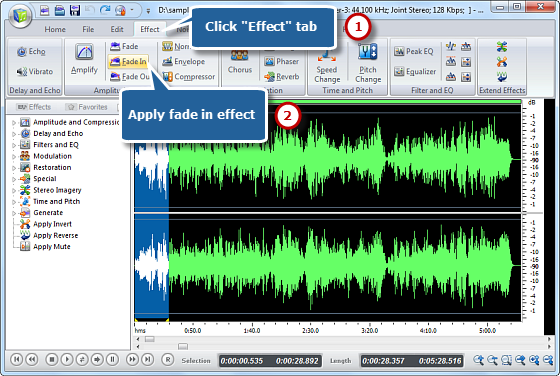Expand the Time and Pitch node

pyautogui.click(x=14, y=202)
